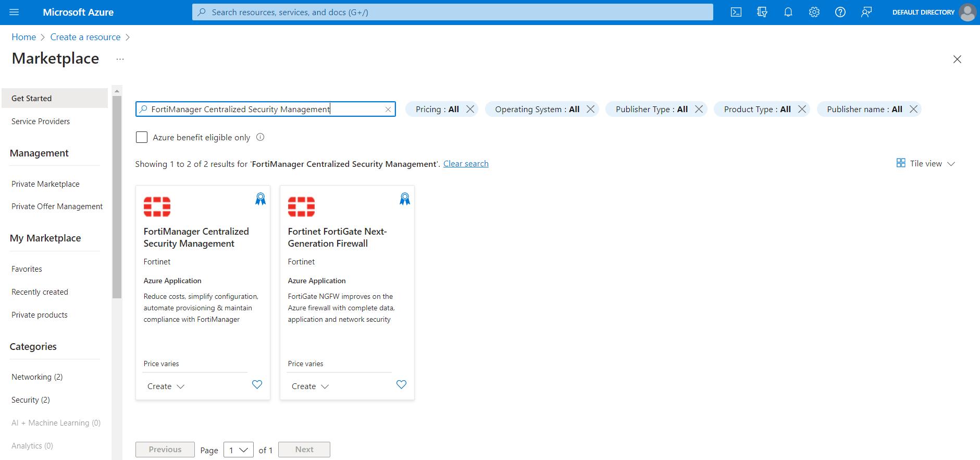The height and width of the screenshot is (460, 980).
Task: Click the sidebar scroll-up arrow
Action: click(117, 91)
